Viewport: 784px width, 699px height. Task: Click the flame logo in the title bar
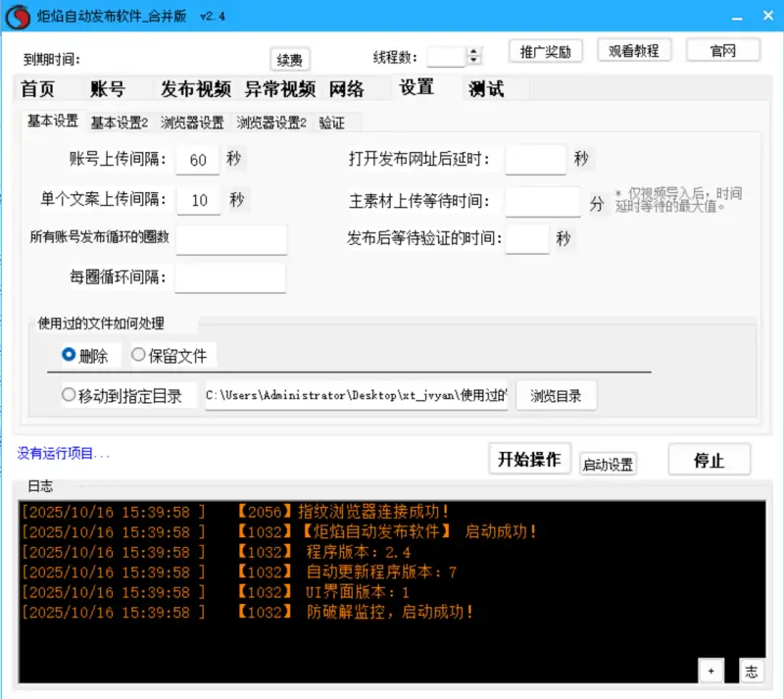pyautogui.click(x=15, y=15)
